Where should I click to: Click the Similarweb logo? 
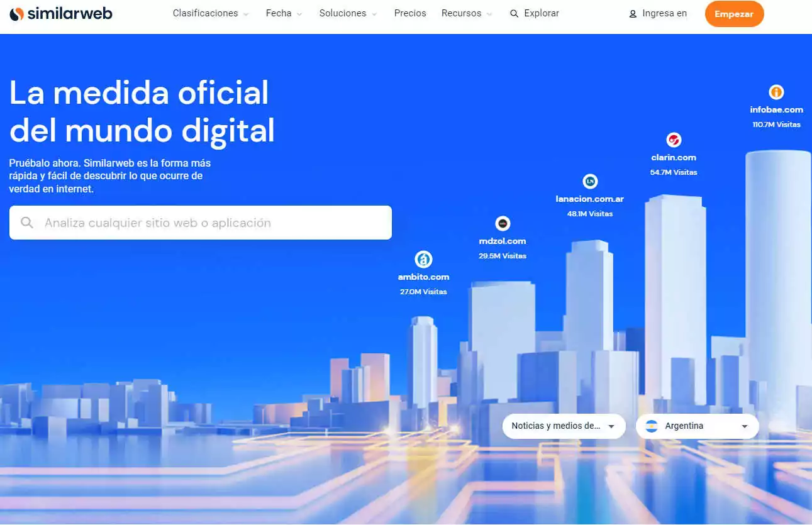pyautogui.click(x=61, y=13)
